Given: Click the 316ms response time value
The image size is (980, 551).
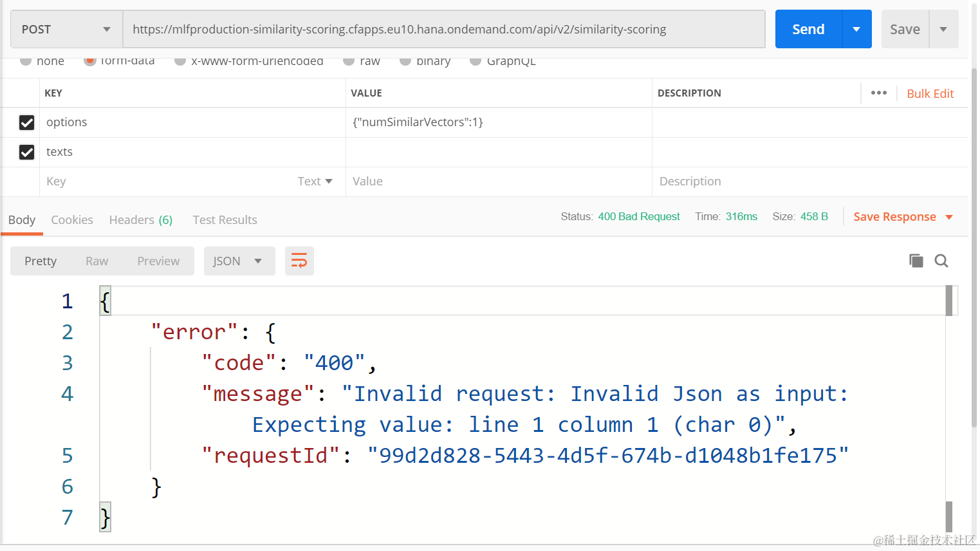Looking at the screenshot, I should click(741, 216).
